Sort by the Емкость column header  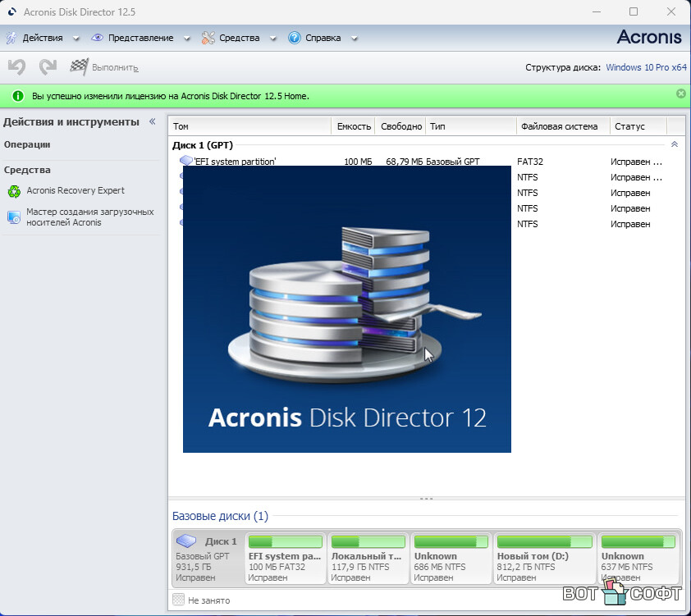(355, 126)
